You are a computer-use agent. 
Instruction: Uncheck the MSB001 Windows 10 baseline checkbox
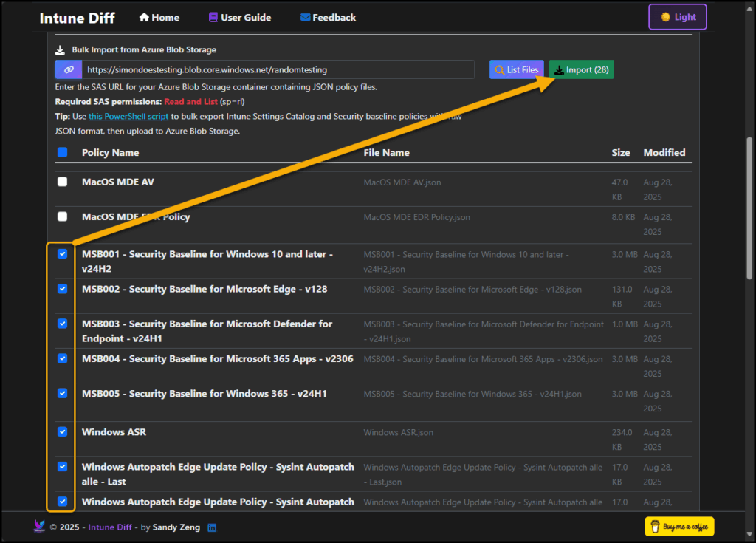pyautogui.click(x=62, y=254)
